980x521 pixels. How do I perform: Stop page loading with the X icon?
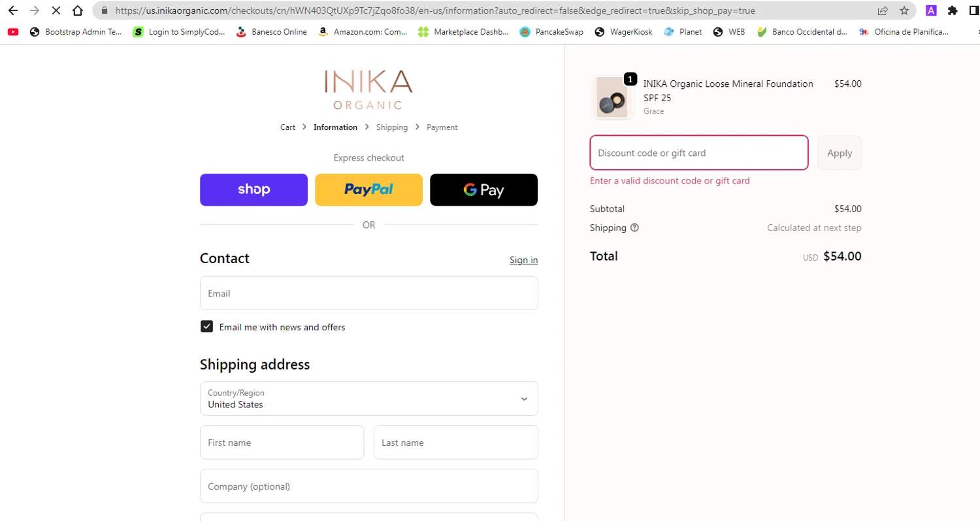tap(56, 10)
